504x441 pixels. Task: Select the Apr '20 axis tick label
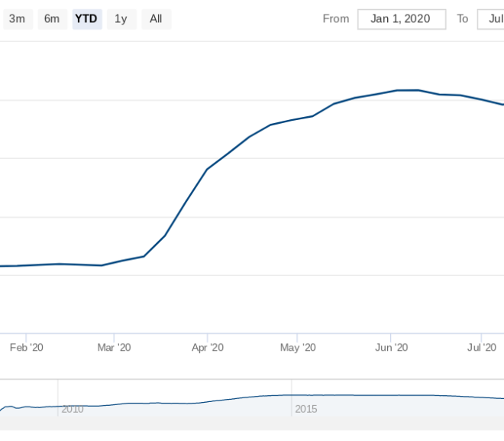pyautogui.click(x=208, y=348)
